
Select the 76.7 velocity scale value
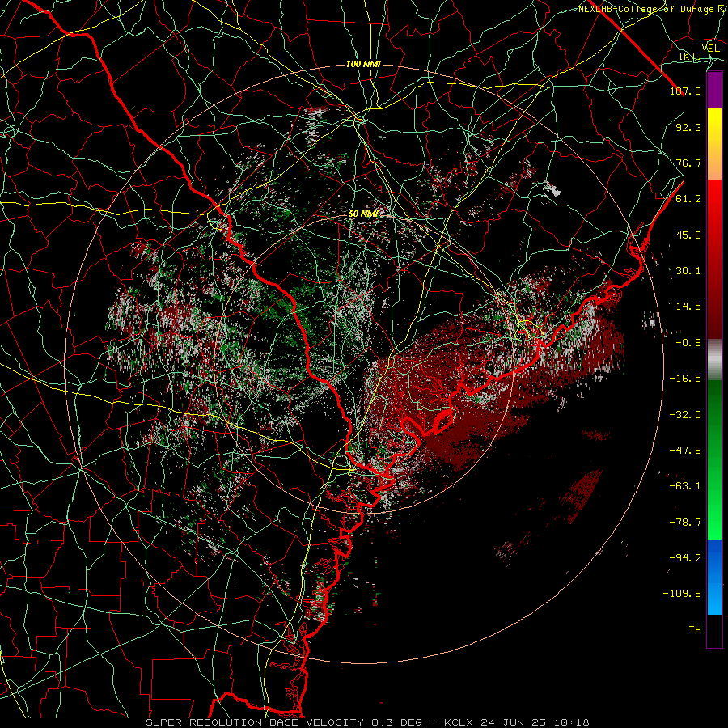point(688,163)
